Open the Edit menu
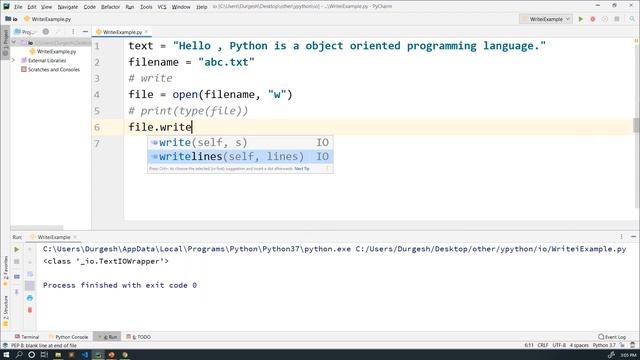Viewport: 640px width, 360px height. [x=32, y=7]
